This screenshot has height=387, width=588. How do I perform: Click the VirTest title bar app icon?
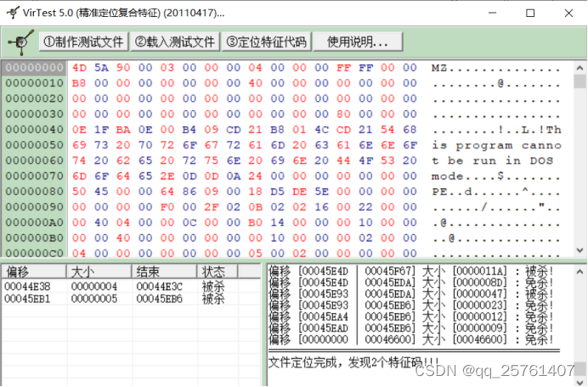[13, 13]
